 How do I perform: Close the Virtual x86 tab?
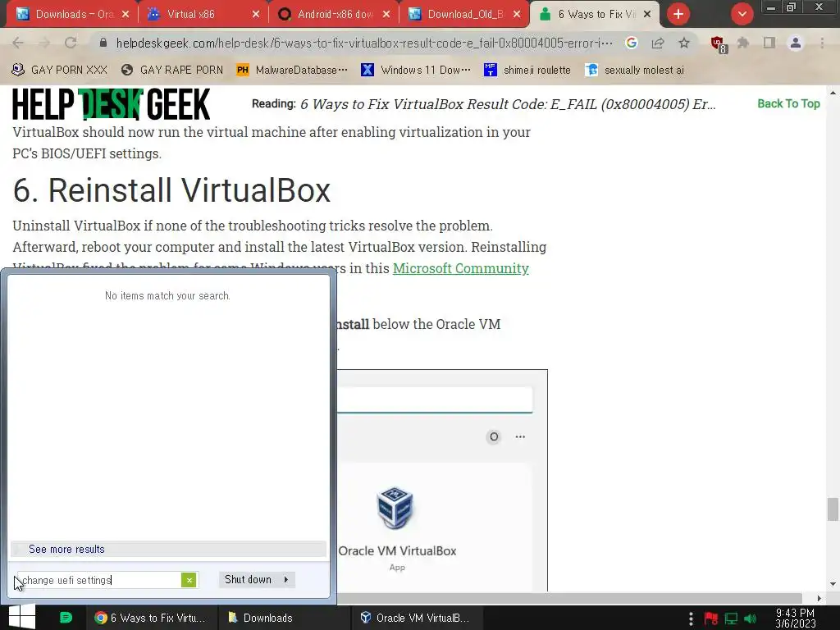click(x=256, y=15)
